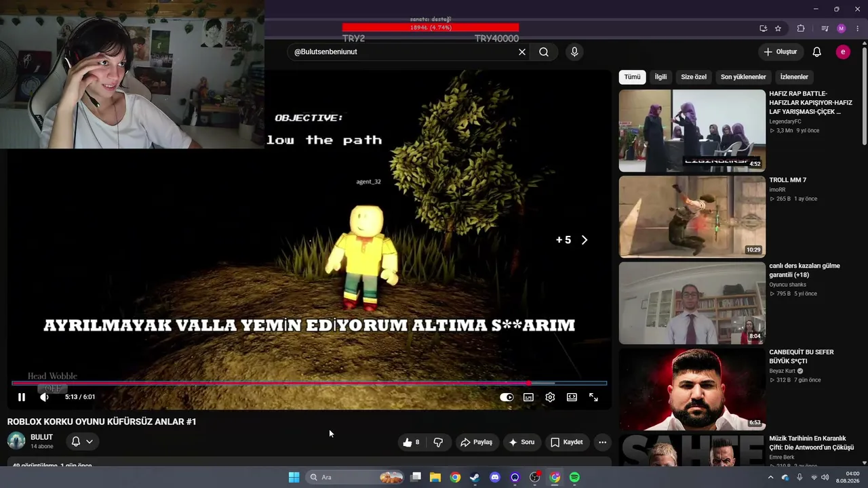
Task: Open HAFIZ RAP BATTLE video thumbnail
Action: pos(692,131)
